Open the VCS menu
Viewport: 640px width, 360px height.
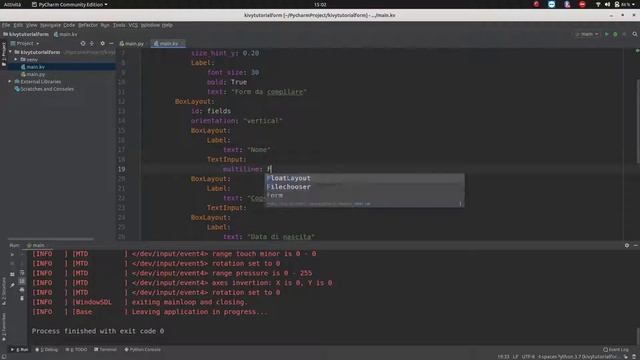[x=133, y=25]
